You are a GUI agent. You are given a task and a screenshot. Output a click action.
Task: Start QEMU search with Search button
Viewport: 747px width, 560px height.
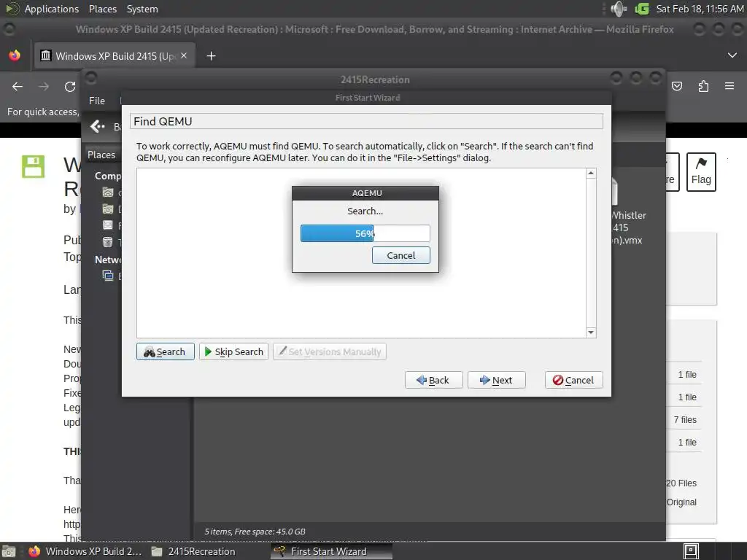click(166, 351)
